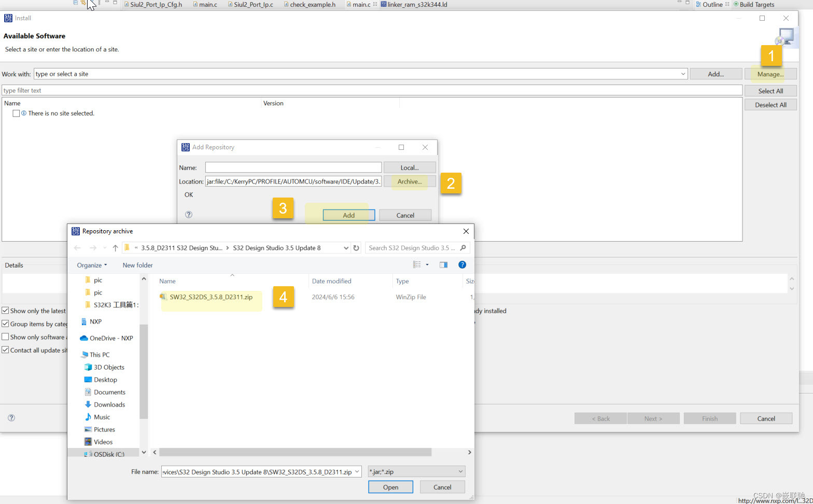Click New folder in Repository archive
This screenshot has height=504, width=813.
tap(137, 265)
